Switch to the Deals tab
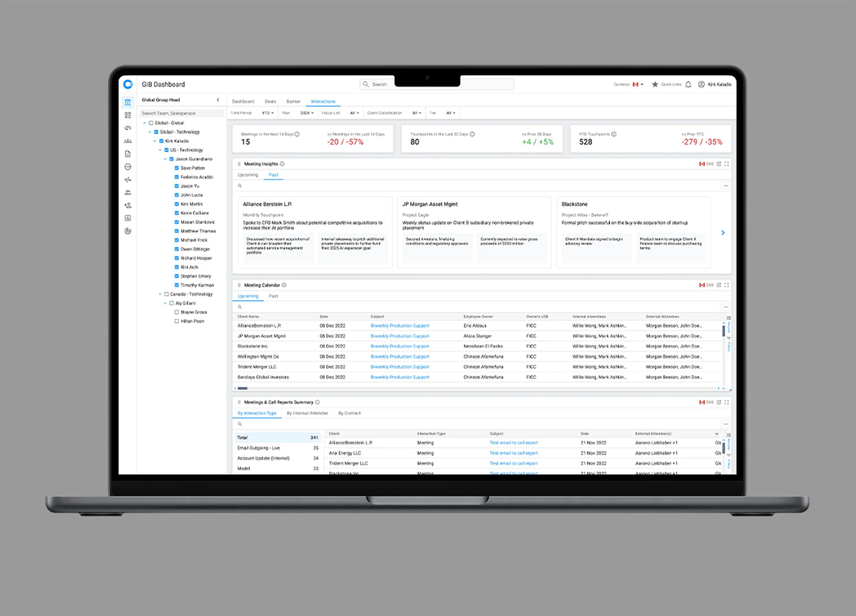856x616 pixels. point(270,102)
